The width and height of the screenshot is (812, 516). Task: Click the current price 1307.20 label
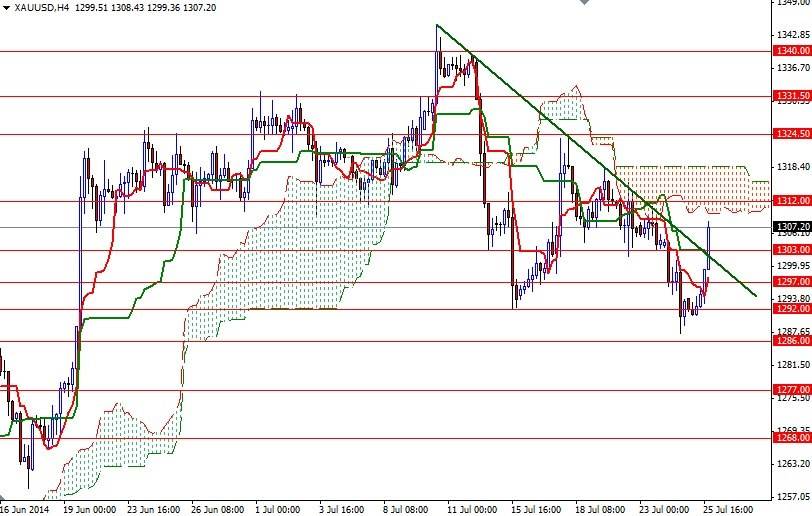tap(792, 226)
